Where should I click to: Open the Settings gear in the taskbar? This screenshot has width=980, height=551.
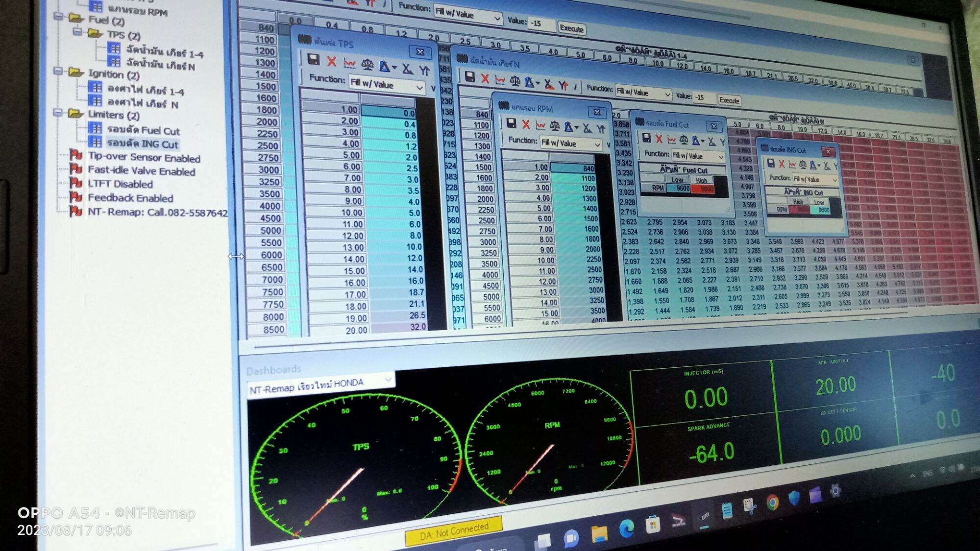tap(836, 490)
